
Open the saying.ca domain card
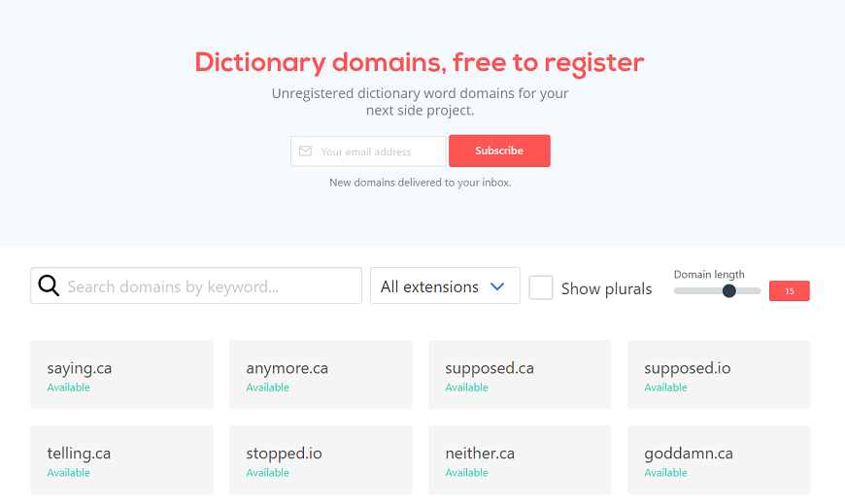(121, 375)
